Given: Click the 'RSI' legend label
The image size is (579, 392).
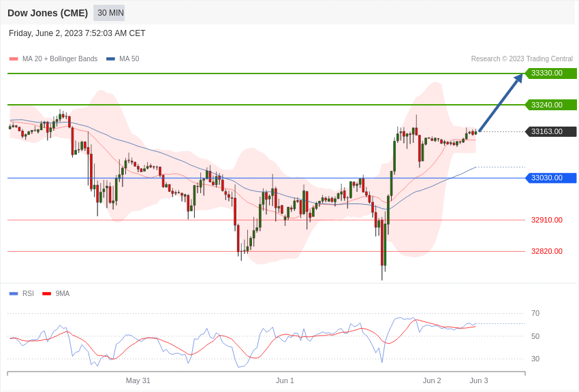Looking at the screenshot, I should click(x=28, y=293).
